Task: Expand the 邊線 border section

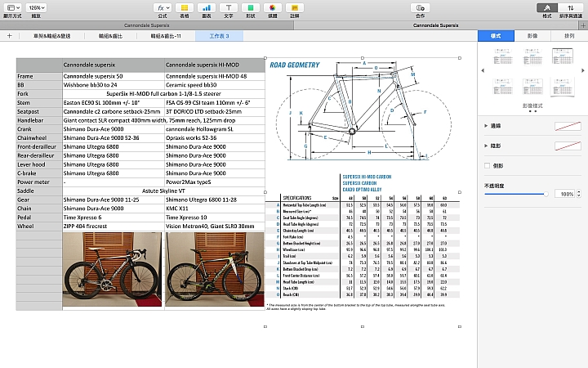Action: click(486, 126)
